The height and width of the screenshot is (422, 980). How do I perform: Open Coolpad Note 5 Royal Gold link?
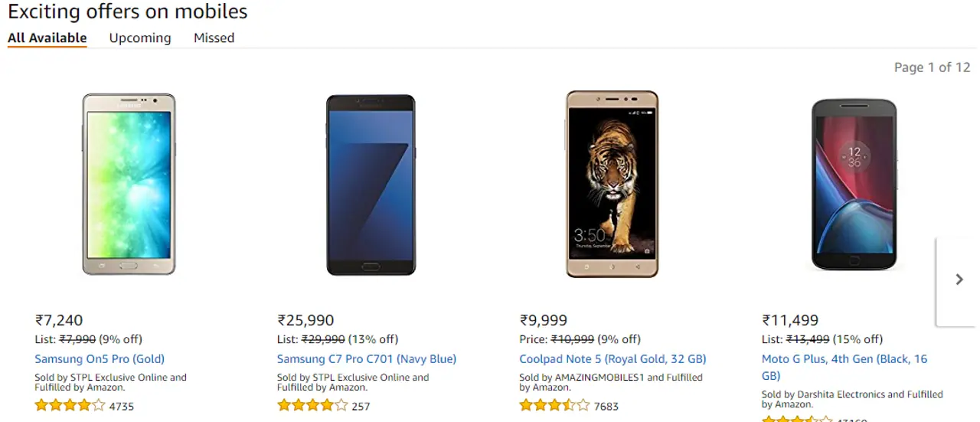[612, 359]
